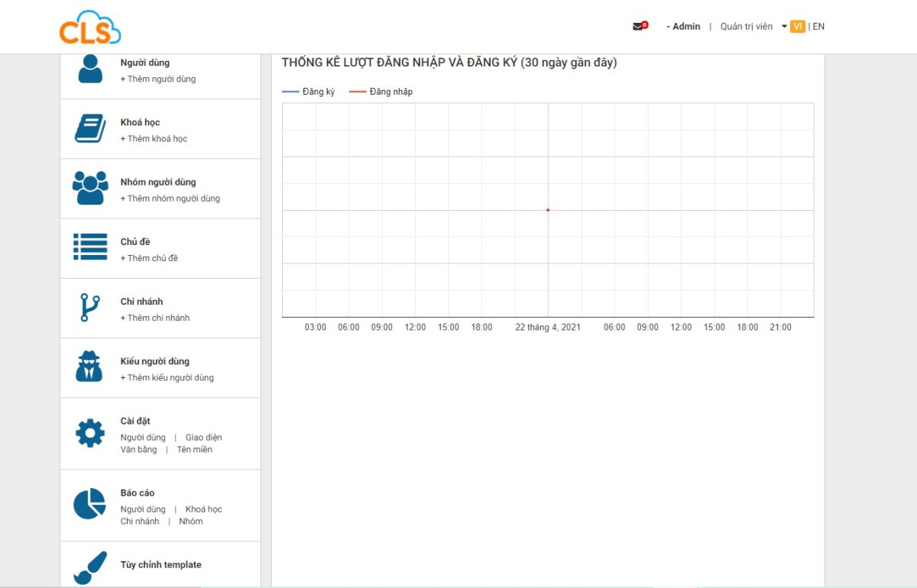
Task: Open Khoá học report link
Action: (203, 509)
